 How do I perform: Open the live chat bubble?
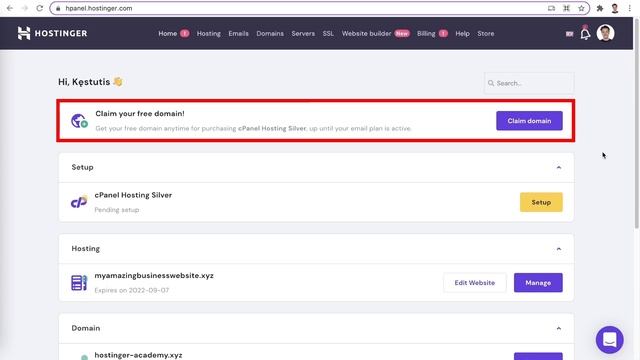click(x=609, y=339)
